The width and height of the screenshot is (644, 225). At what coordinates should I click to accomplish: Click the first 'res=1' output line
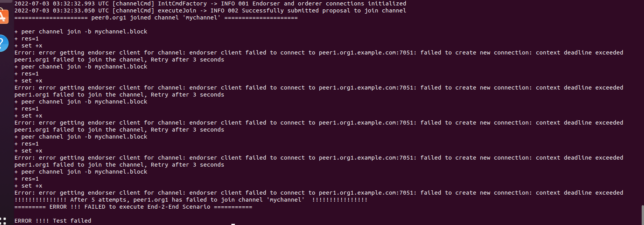click(x=26, y=39)
